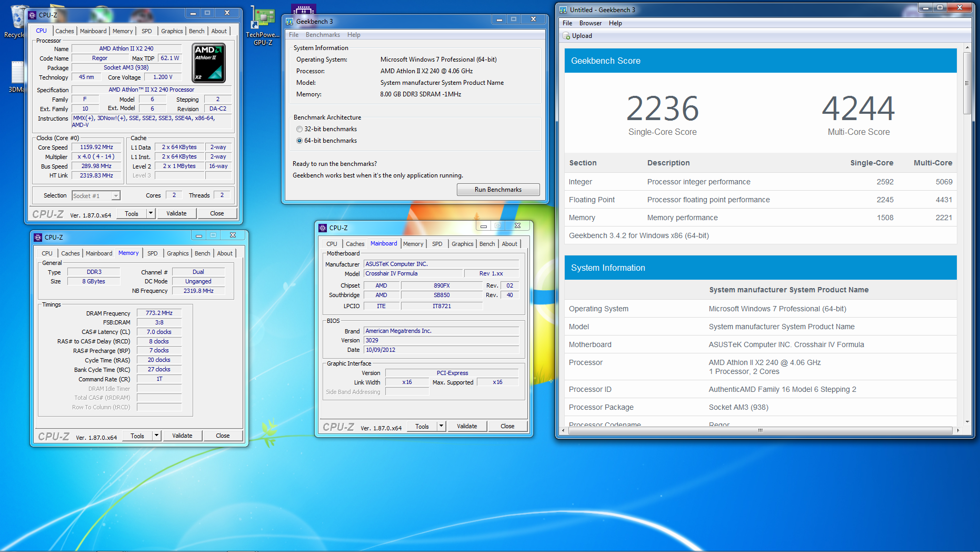Open the 3DMark desktop file icon

pyautogui.click(x=17, y=76)
